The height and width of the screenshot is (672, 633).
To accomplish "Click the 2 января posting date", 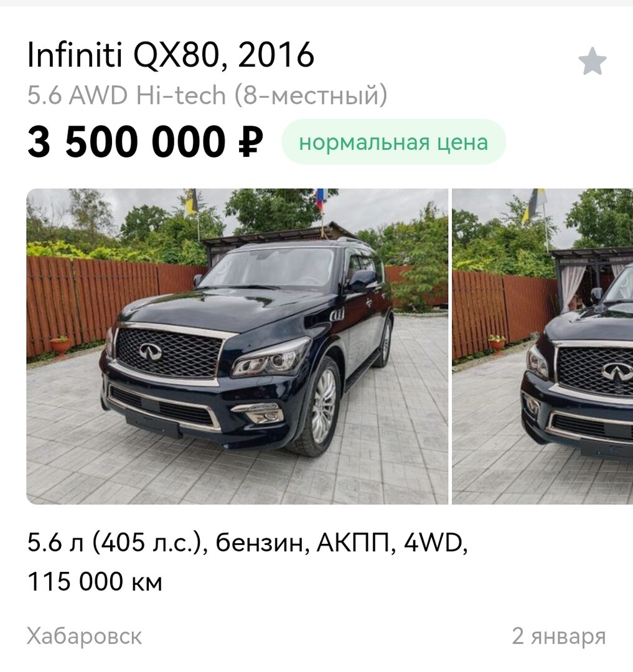I will (x=559, y=637).
